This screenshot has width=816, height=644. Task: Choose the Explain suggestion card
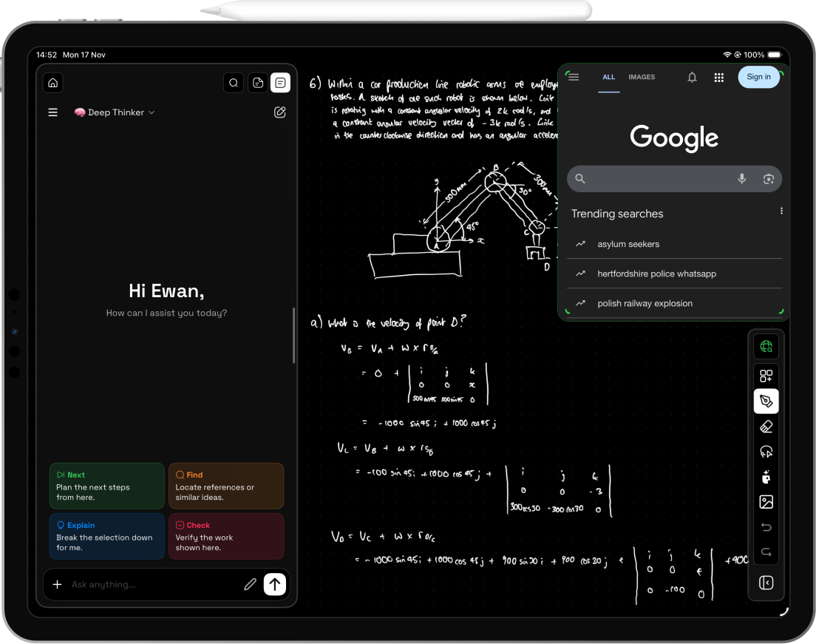[107, 536]
